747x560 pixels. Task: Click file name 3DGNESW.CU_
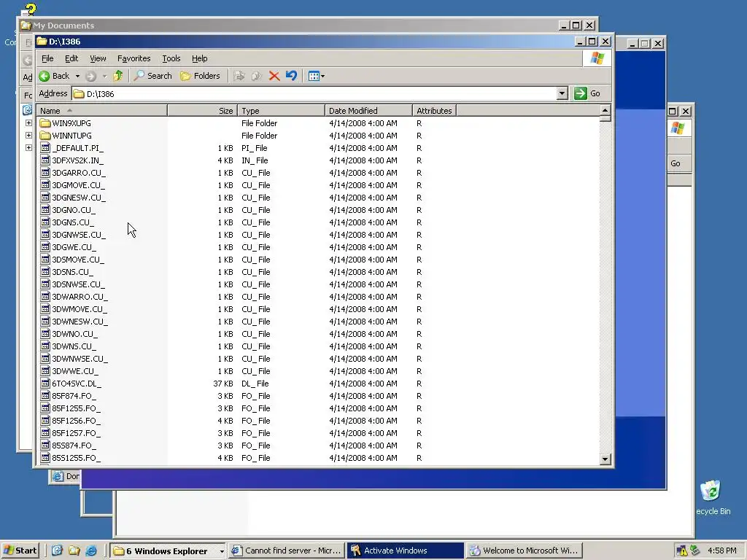point(79,198)
